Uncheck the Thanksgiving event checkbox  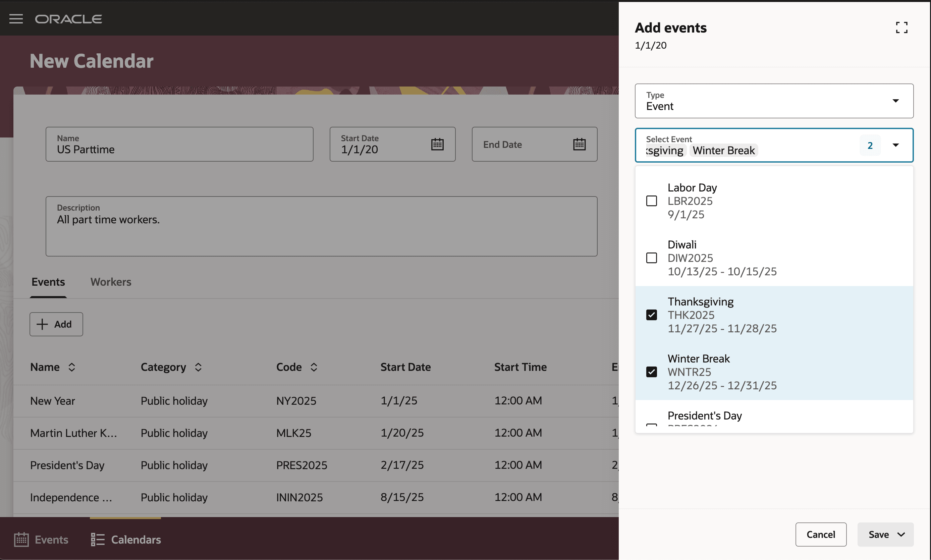click(x=651, y=315)
